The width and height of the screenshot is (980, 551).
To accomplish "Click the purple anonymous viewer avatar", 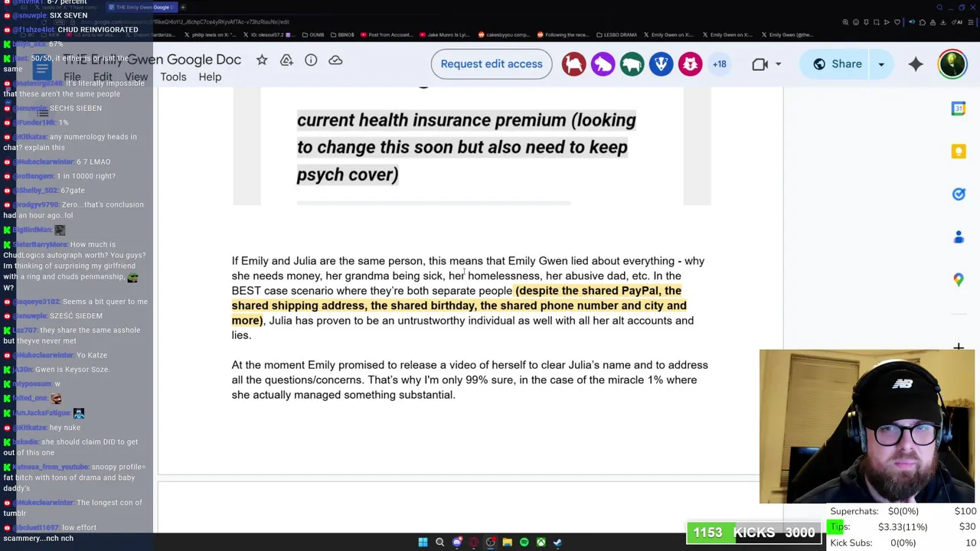I will pyautogui.click(x=603, y=64).
